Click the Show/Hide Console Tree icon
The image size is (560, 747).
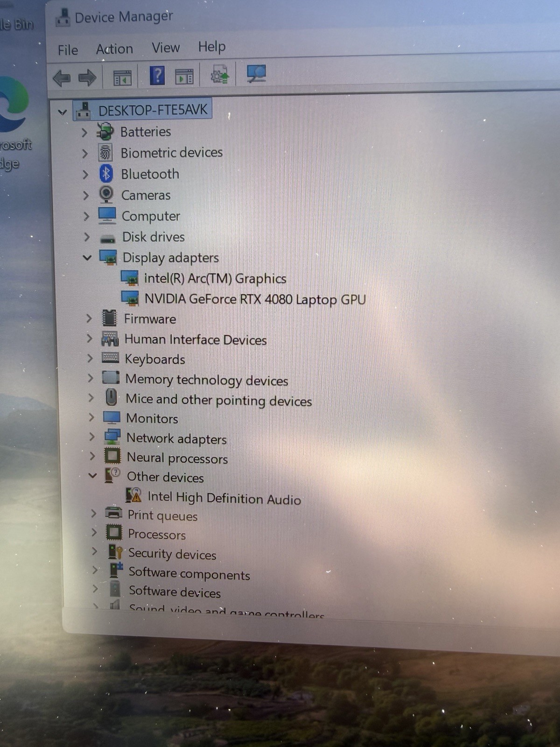coord(122,77)
